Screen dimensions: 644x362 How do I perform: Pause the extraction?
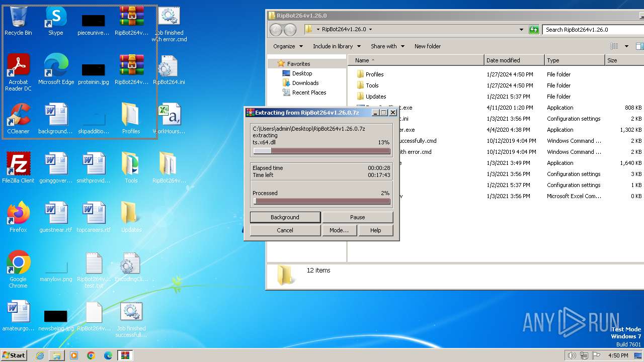coord(357,217)
